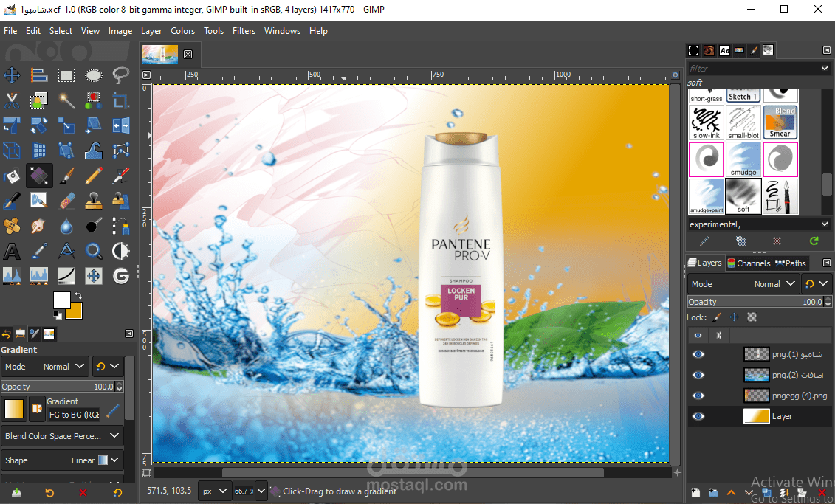Open the Colors menu

tap(182, 31)
